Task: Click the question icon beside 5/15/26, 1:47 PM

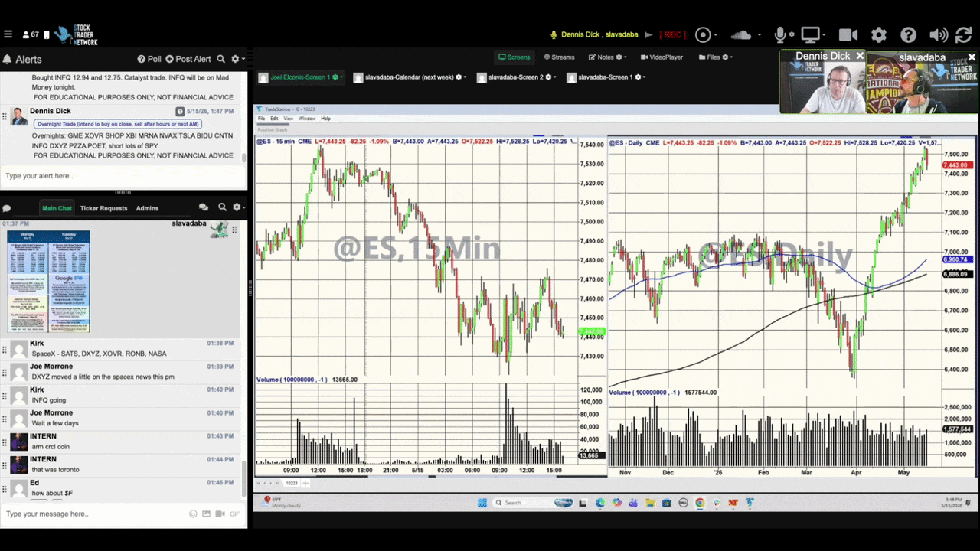Action: tap(180, 112)
